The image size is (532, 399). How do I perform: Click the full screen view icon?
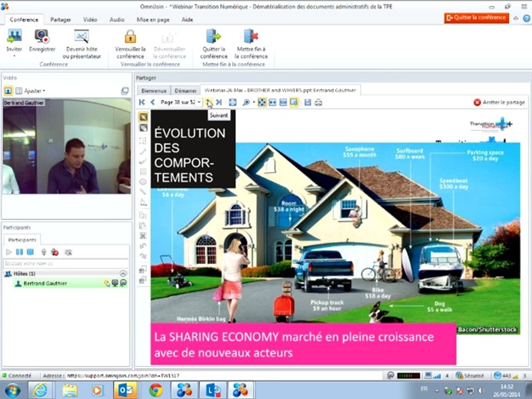click(232, 102)
